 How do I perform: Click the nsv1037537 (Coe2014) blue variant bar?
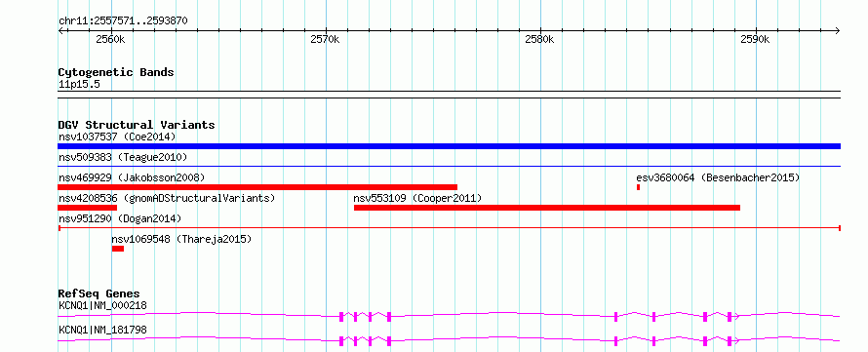[449, 146]
